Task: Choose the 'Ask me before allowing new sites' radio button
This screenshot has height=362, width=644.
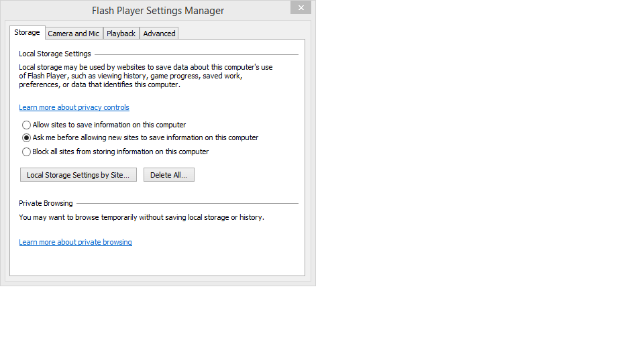Action: coord(26,138)
